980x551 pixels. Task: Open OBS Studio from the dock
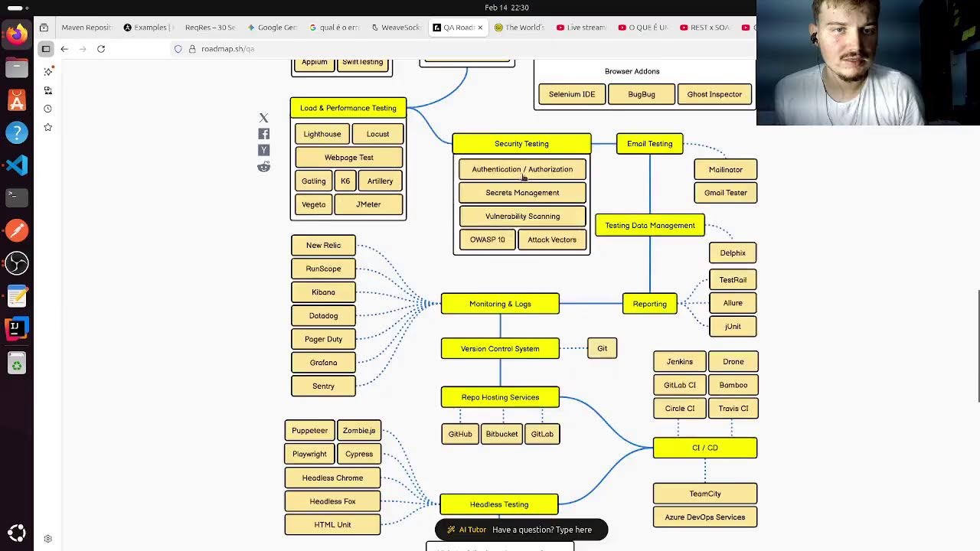(17, 263)
